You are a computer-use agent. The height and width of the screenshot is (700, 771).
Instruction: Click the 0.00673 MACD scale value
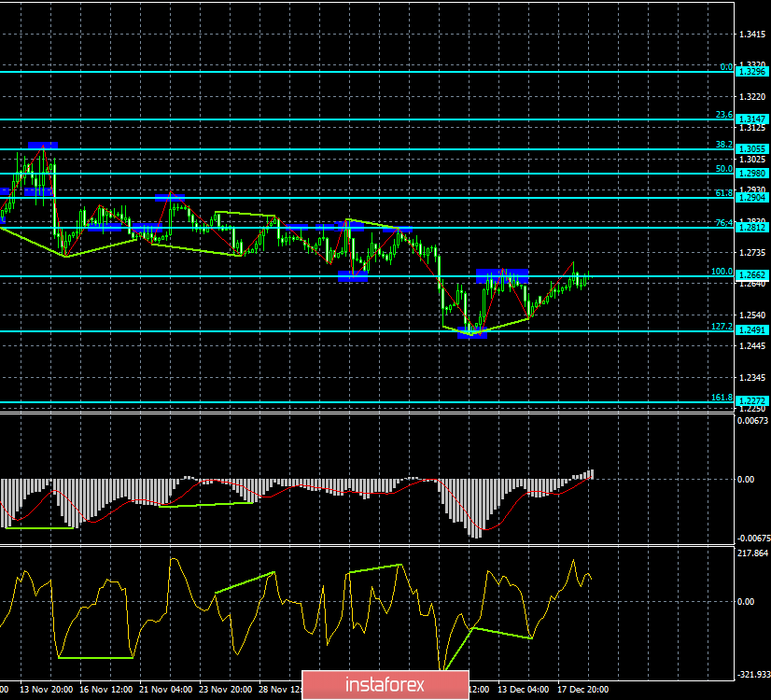752,420
